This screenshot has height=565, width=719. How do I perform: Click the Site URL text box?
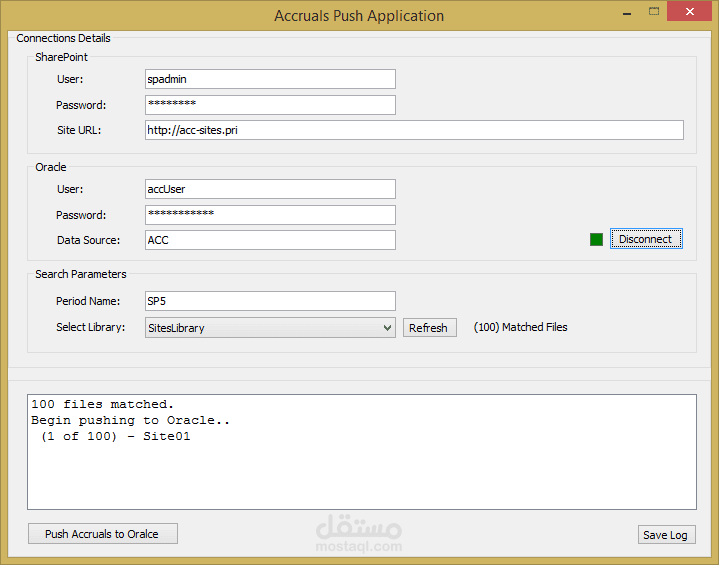click(414, 130)
